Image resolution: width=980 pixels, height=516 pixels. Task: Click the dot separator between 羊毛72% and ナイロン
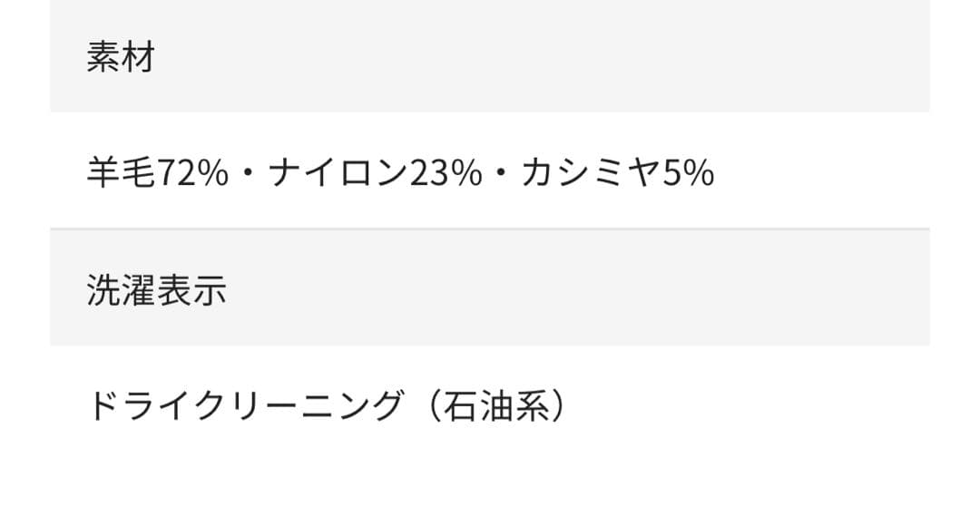248,172
